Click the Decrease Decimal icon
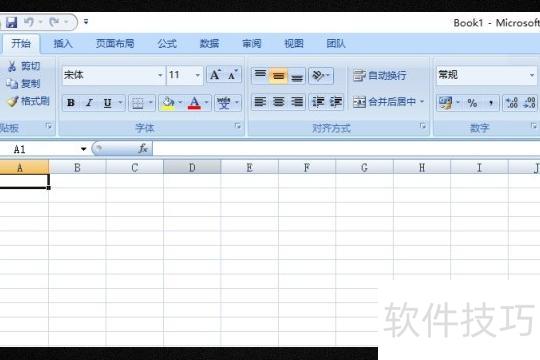The width and height of the screenshot is (540, 360). (x=529, y=103)
